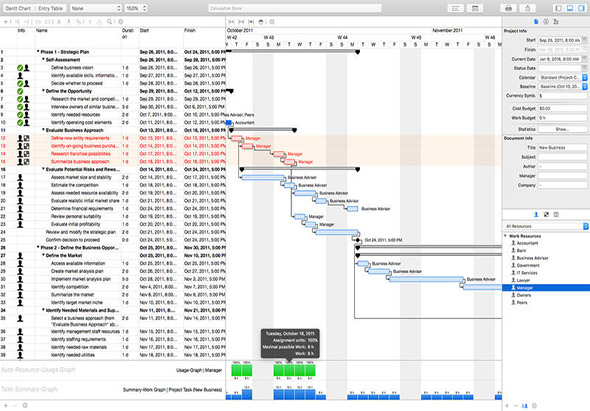
Task: Open the All Resources dropdown
Action: click(x=546, y=226)
